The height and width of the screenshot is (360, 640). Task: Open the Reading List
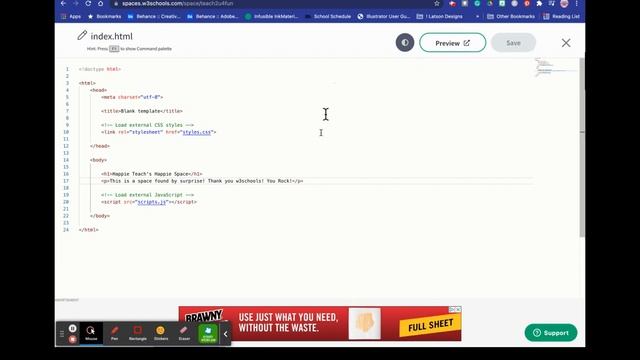click(x=561, y=16)
